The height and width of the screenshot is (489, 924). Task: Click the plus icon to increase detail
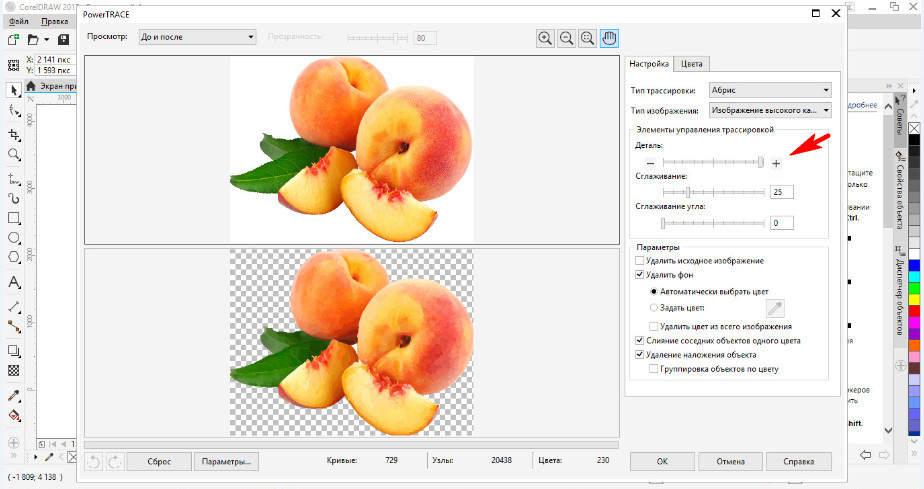(776, 163)
